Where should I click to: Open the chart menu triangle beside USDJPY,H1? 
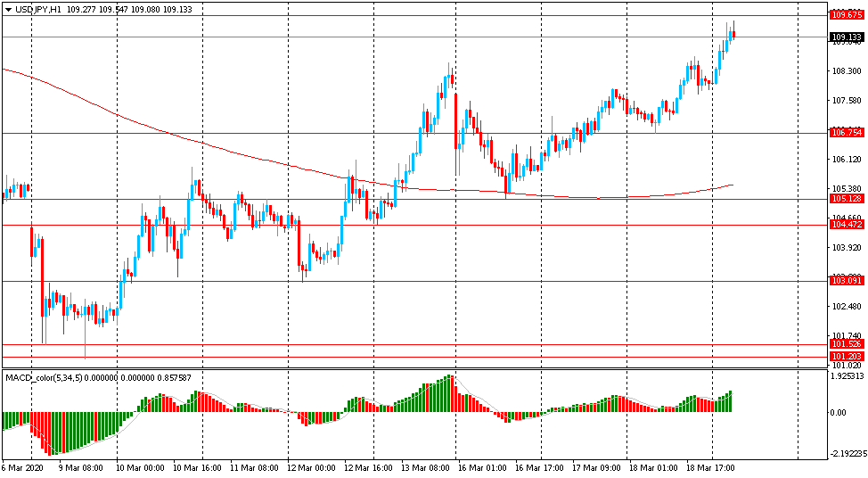tap(8, 10)
